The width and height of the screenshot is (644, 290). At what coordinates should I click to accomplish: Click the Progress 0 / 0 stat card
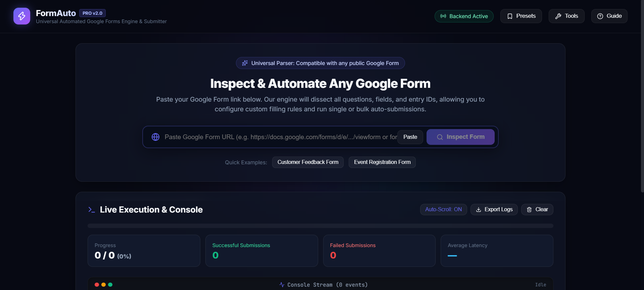pos(144,251)
